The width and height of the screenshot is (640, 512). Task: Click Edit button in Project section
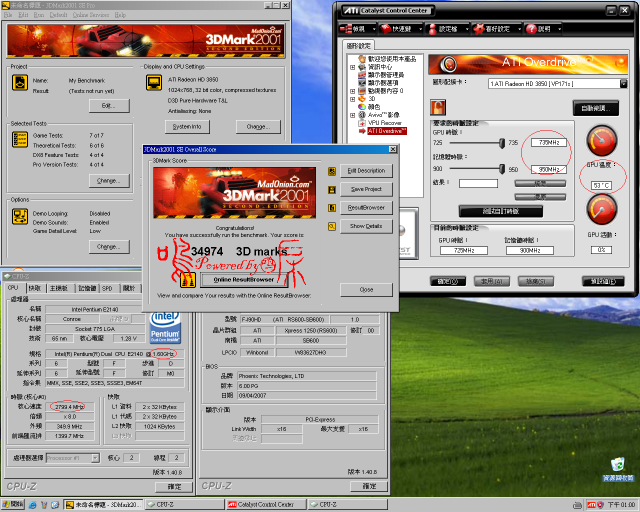click(109, 106)
